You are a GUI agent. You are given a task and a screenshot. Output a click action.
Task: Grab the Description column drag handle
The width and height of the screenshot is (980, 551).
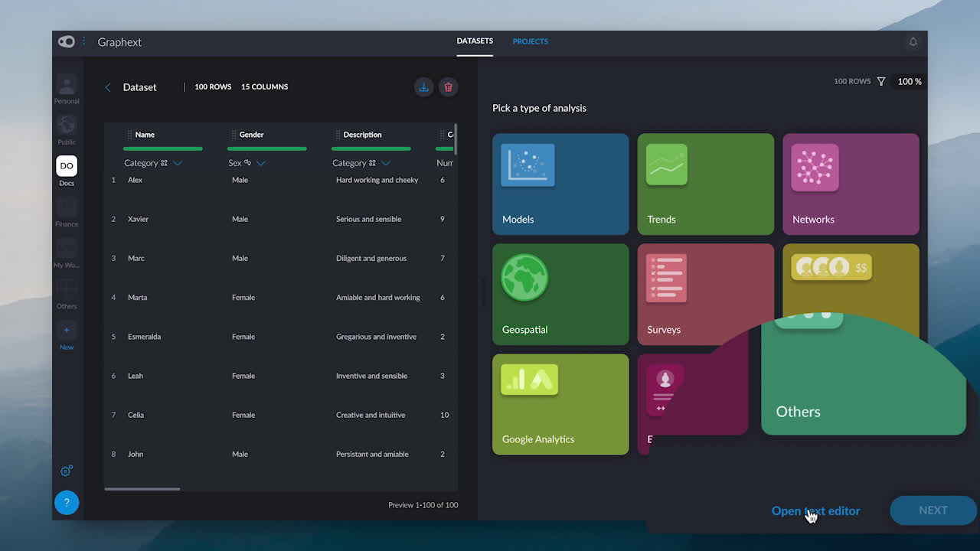[338, 135]
